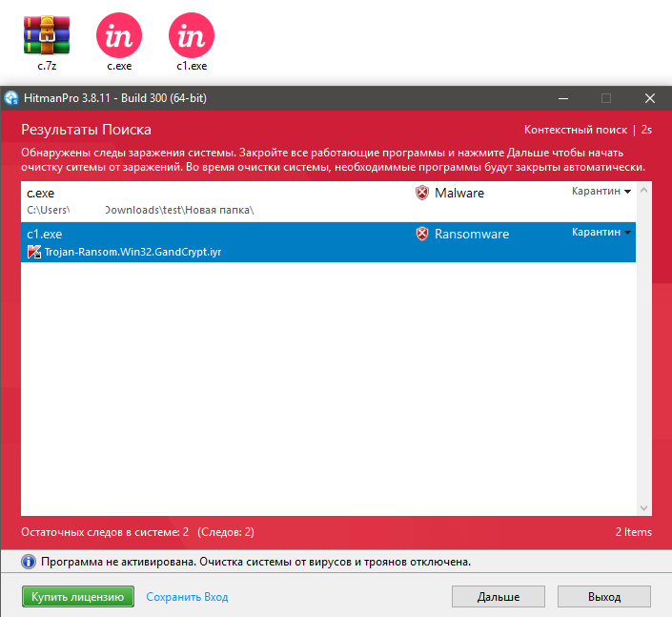Image resolution: width=672 pixels, height=617 pixels.
Task: Select the c.exe desktop file icon
Action: tap(119, 35)
